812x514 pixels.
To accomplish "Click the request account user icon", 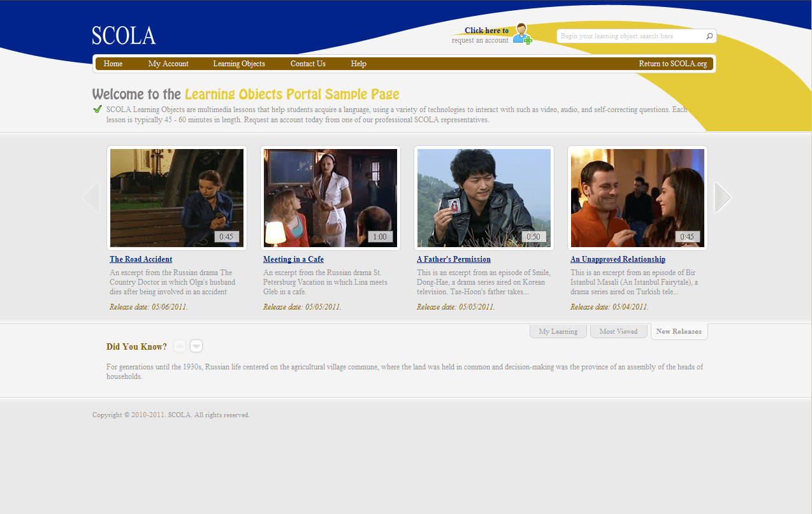I will point(522,34).
